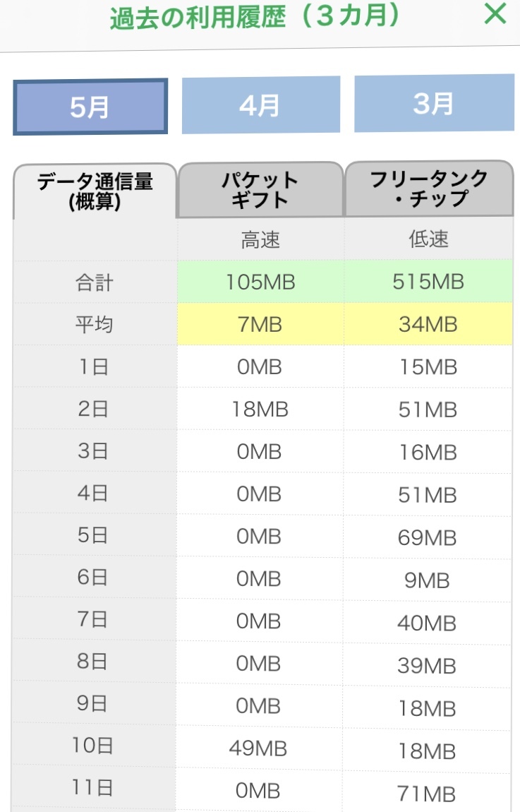
Task: Select the 5日 low-speed 69MB value
Action: click(428, 537)
